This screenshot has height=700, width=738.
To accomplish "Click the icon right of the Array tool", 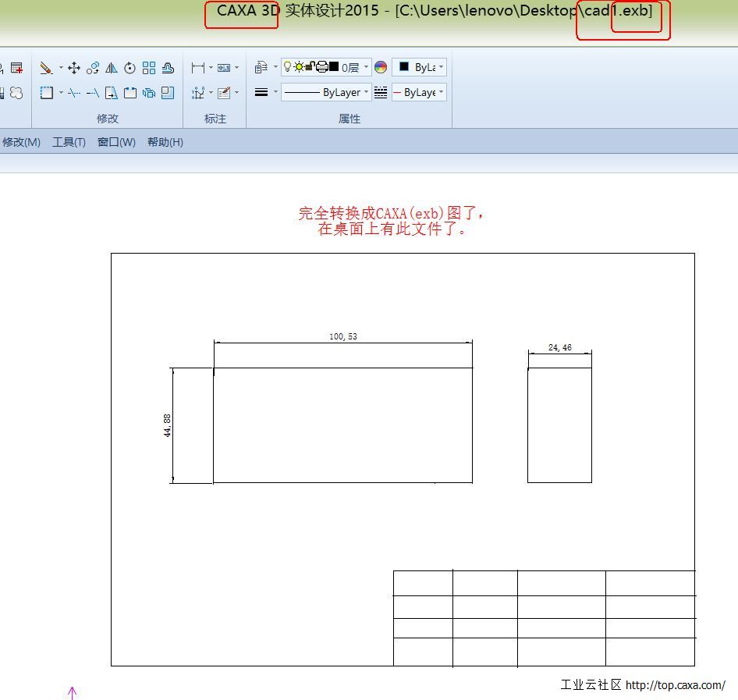I will (168, 68).
